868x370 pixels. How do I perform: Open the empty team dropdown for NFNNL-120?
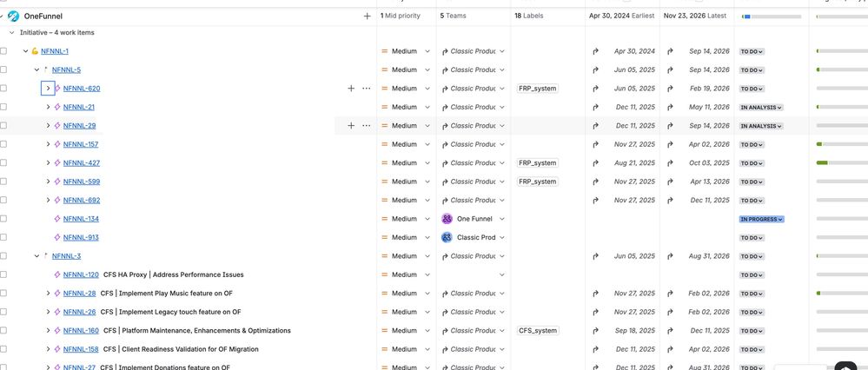502,274
